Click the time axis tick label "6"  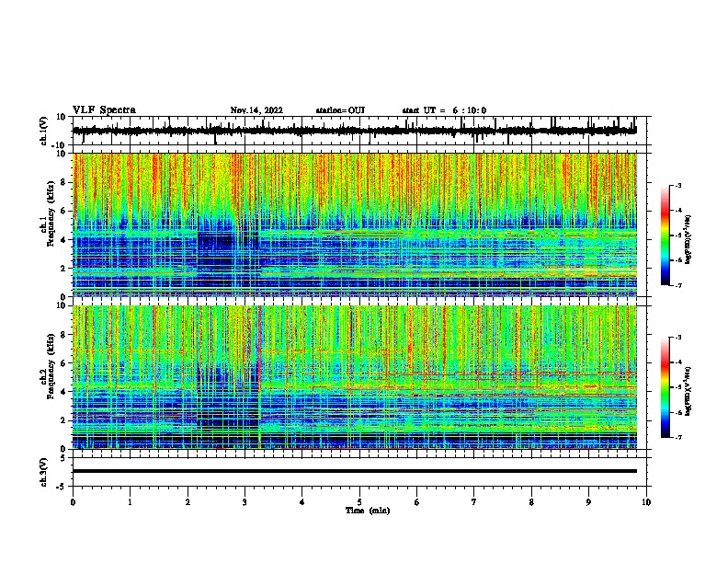417,502
